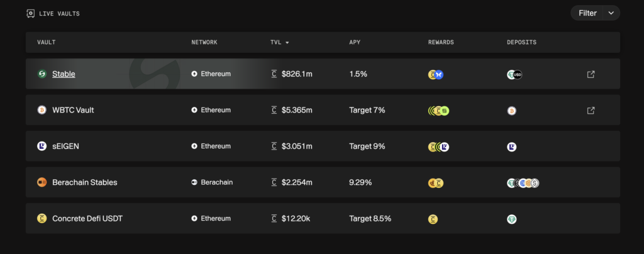Open the Stable vault link
Screen dimensions: 644x254
64,74
